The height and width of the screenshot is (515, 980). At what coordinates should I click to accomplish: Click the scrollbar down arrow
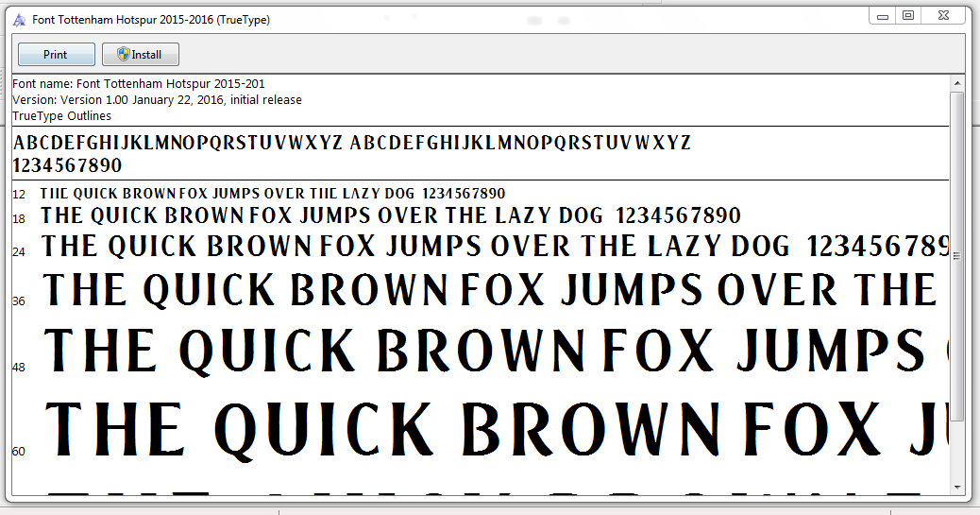coord(957,488)
